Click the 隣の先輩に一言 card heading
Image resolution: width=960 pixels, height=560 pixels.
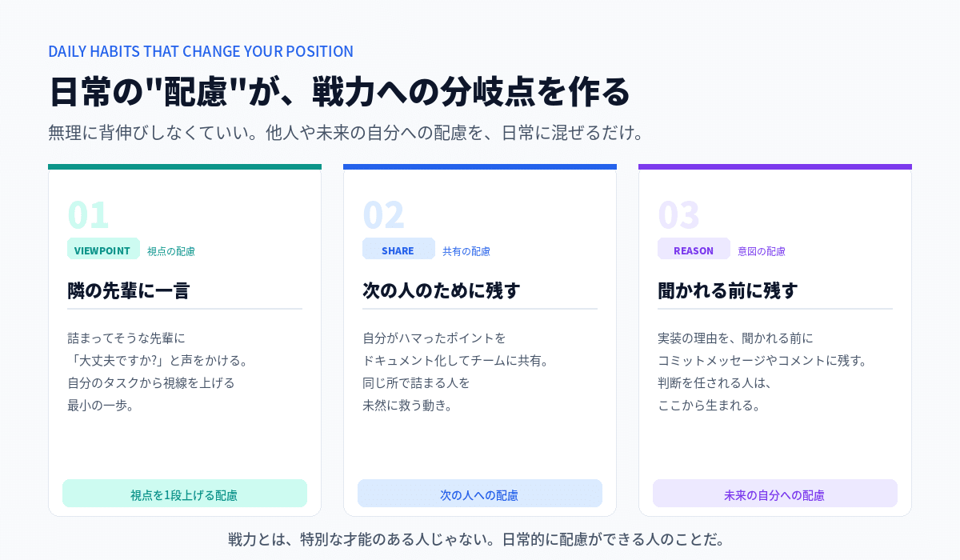pos(129,290)
